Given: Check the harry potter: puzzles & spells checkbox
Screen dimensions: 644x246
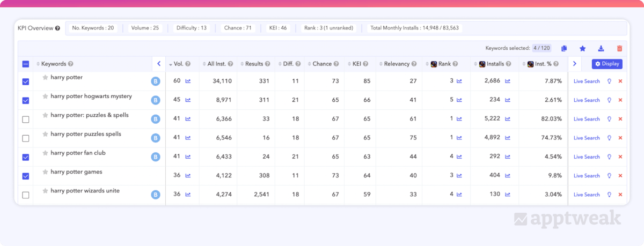Looking at the screenshot, I should coord(26,120).
